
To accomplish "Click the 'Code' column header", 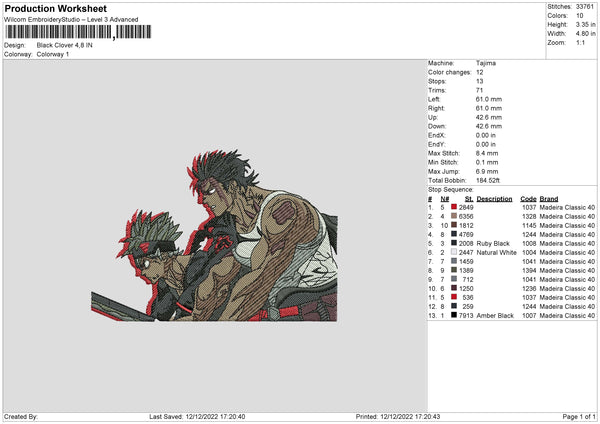I will pos(528,199).
